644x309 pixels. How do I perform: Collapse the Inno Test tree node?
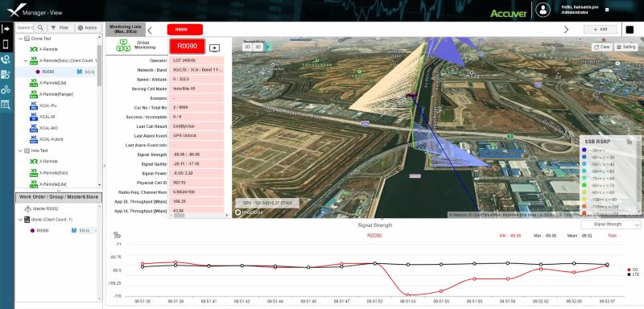(20, 150)
